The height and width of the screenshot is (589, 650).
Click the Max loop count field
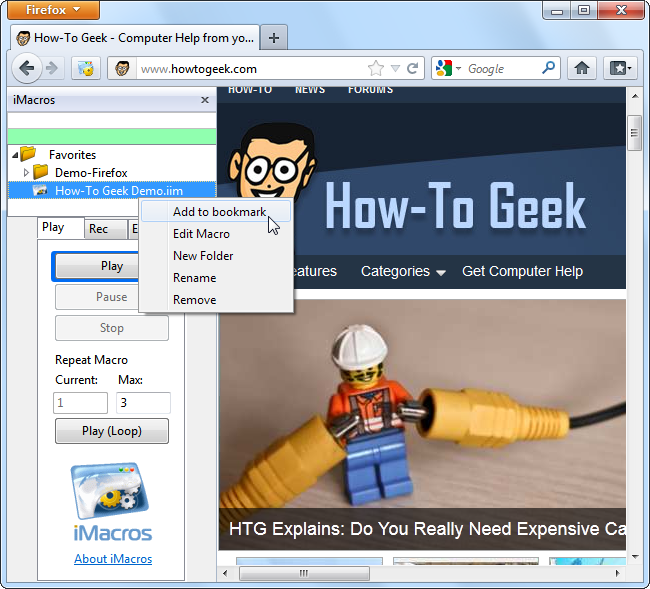pyautogui.click(x=143, y=403)
